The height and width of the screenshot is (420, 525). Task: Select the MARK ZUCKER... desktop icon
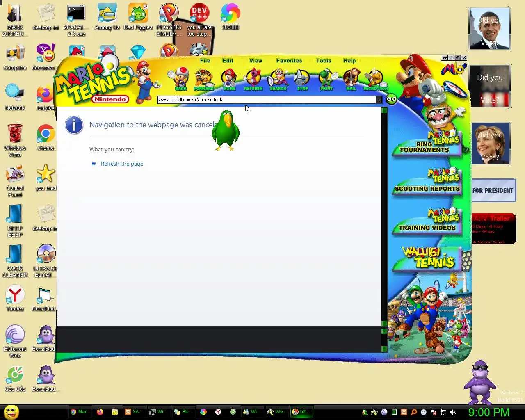15,20
